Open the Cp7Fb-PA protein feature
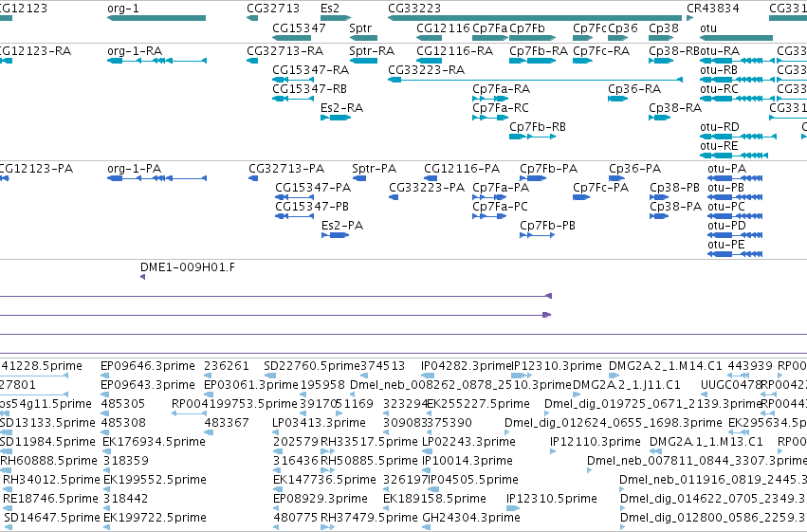807x532 pixels. [533, 178]
